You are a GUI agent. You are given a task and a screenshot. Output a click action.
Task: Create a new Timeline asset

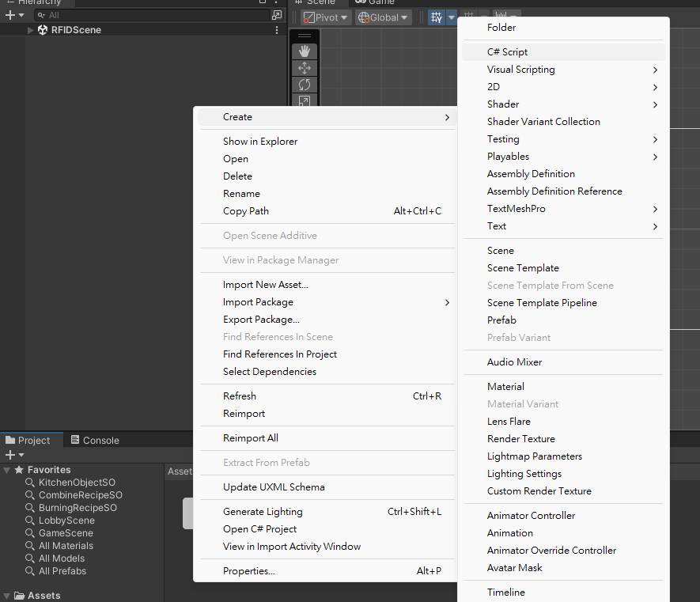click(x=563, y=593)
